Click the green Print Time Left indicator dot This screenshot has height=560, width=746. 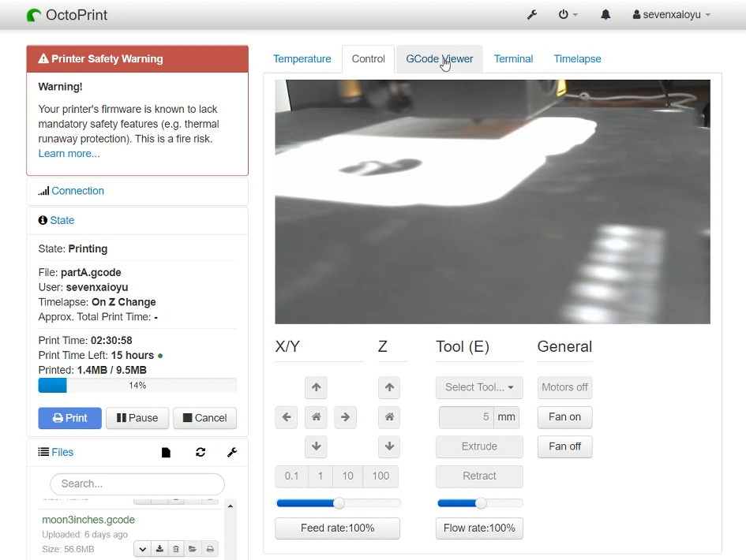[160, 356]
